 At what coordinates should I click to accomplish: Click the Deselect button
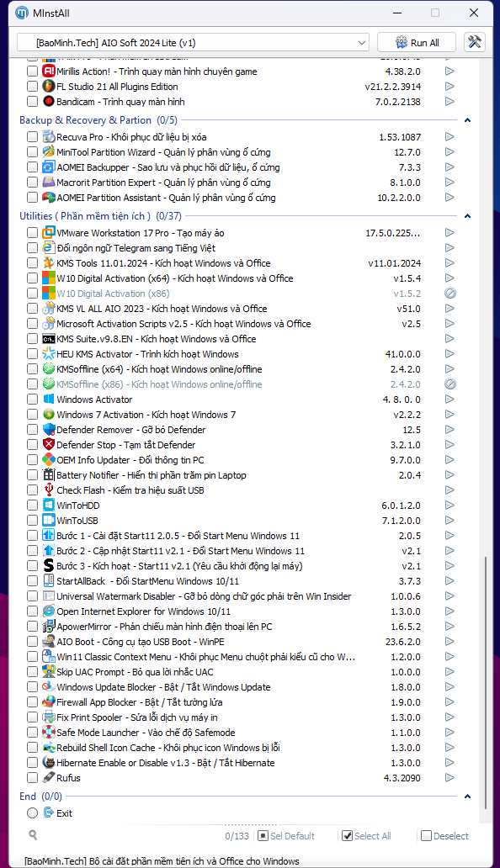tap(445, 836)
